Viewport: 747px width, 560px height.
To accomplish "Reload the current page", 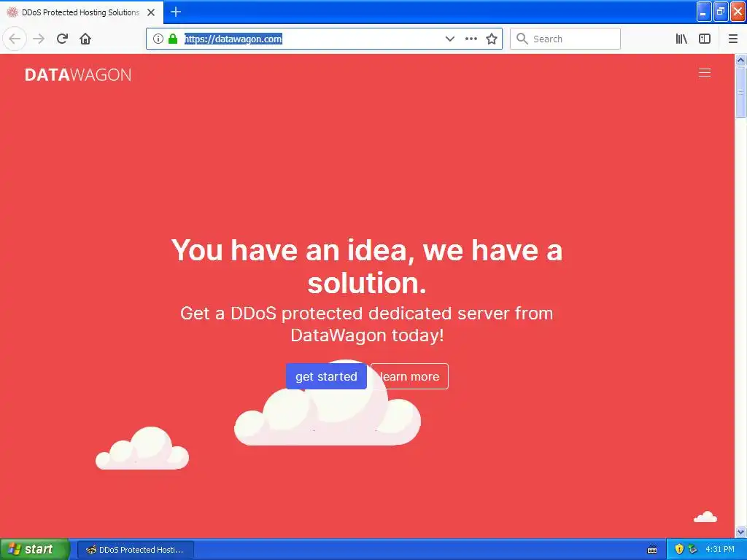I will click(x=62, y=39).
